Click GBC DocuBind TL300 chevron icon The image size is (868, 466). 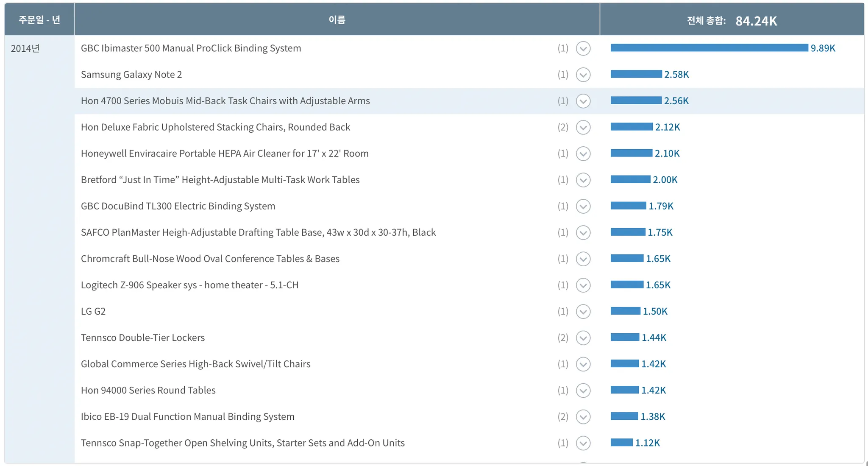click(583, 206)
